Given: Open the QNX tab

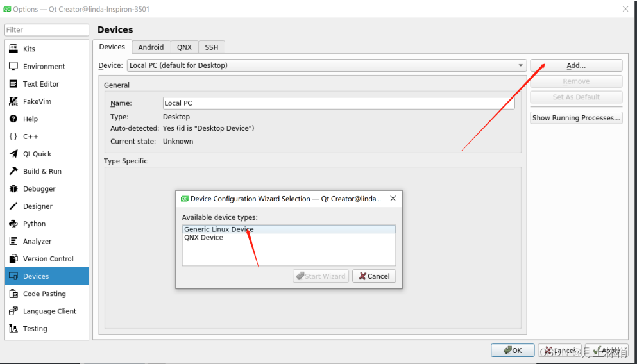Looking at the screenshot, I should [x=185, y=47].
